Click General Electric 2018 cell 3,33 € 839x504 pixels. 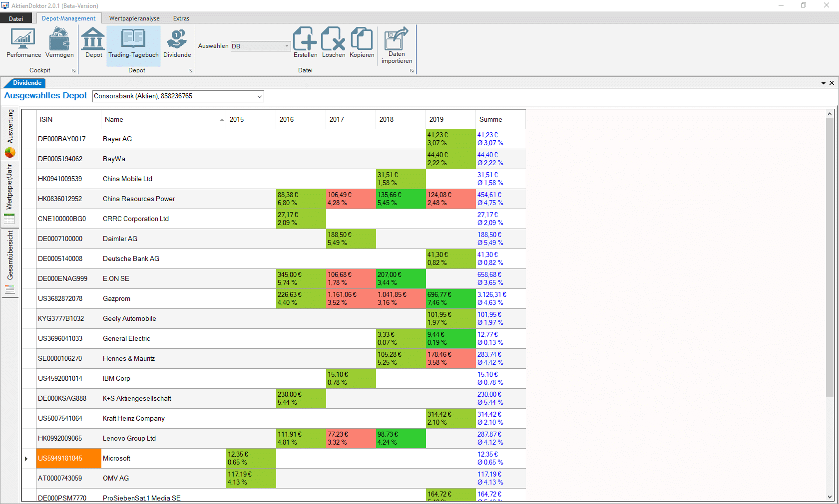click(401, 339)
